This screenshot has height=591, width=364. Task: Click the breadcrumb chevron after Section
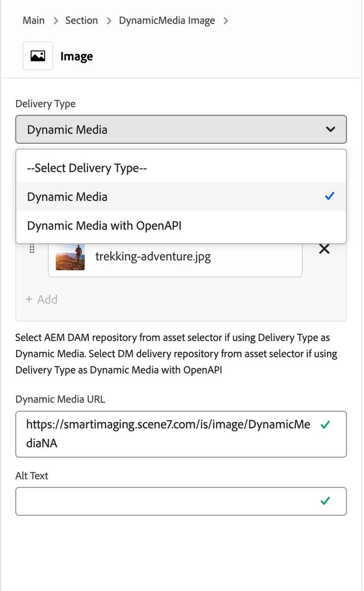[x=109, y=21]
